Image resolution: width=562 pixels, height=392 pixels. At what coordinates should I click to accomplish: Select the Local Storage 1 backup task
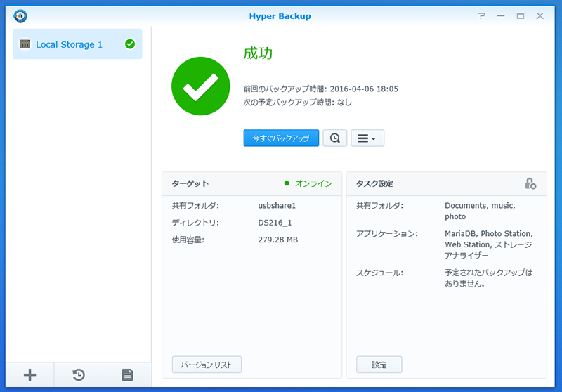tap(77, 44)
